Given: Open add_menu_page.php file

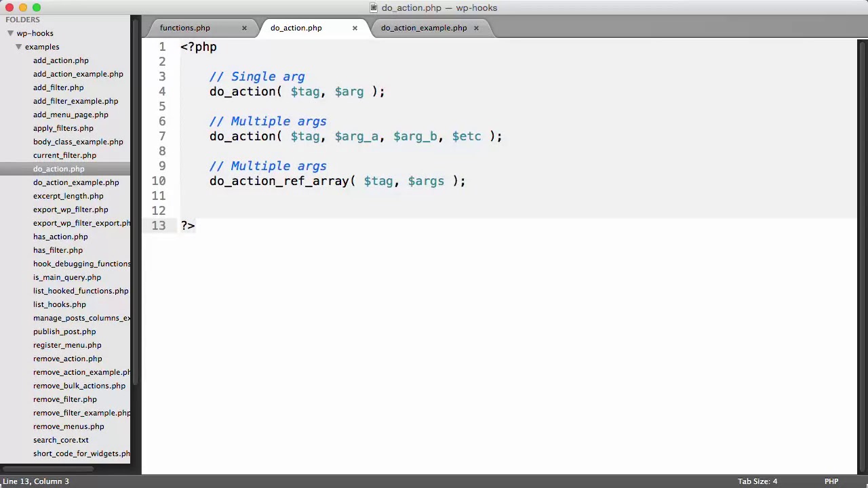Looking at the screenshot, I should coord(71,115).
